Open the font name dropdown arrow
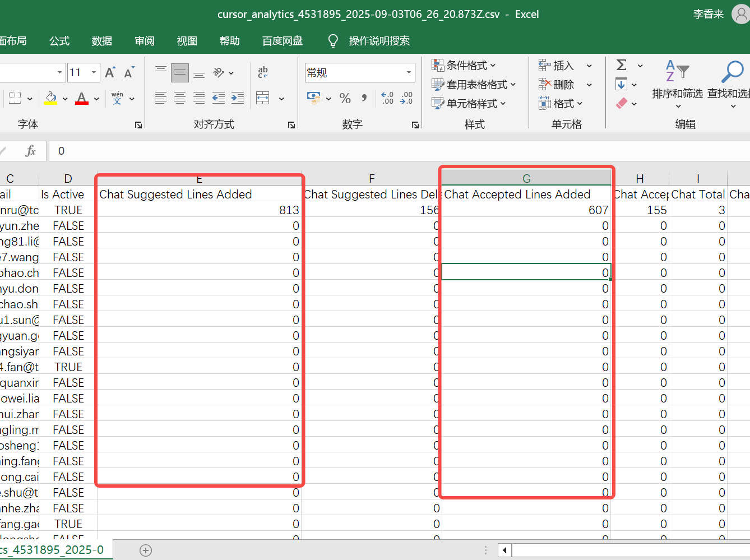This screenshot has width=750, height=560. click(x=59, y=72)
